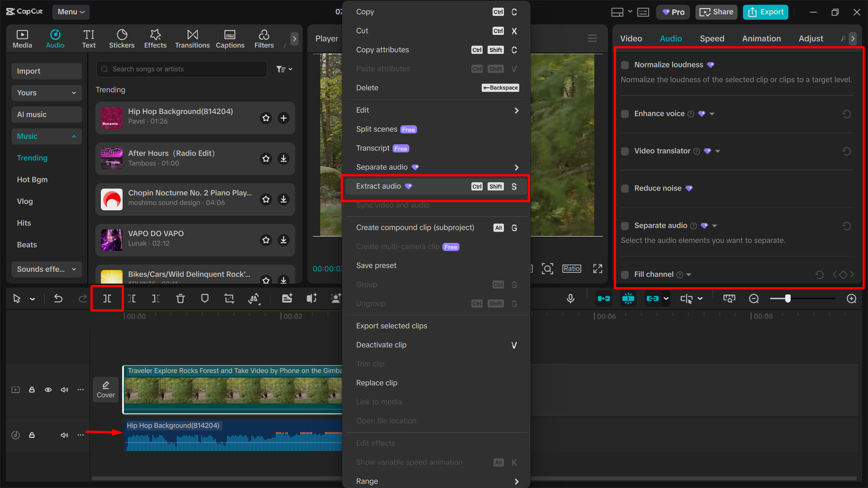Image resolution: width=868 pixels, height=488 pixels.
Task: Switch to the Speed tab
Action: coord(712,38)
